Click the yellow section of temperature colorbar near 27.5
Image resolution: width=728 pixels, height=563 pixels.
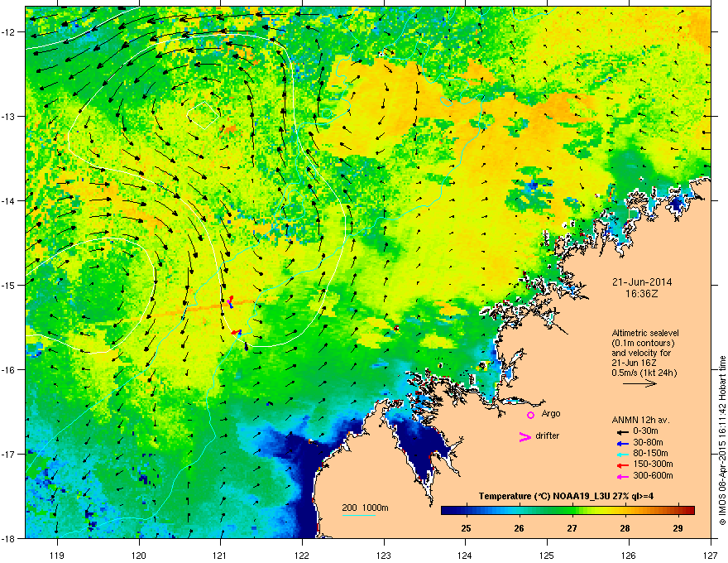pyautogui.click(x=599, y=510)
